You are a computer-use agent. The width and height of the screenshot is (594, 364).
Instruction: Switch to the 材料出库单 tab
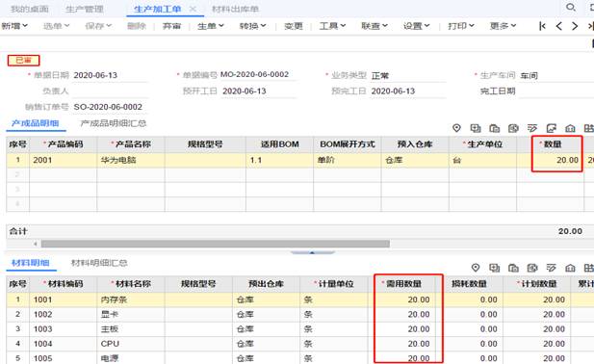tap(235, 9)
